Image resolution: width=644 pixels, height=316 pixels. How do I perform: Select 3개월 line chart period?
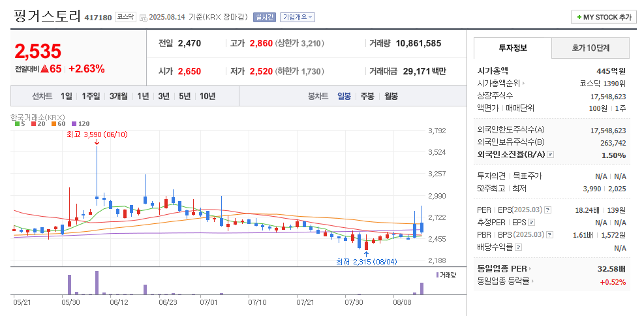click(x=119, y=96)
